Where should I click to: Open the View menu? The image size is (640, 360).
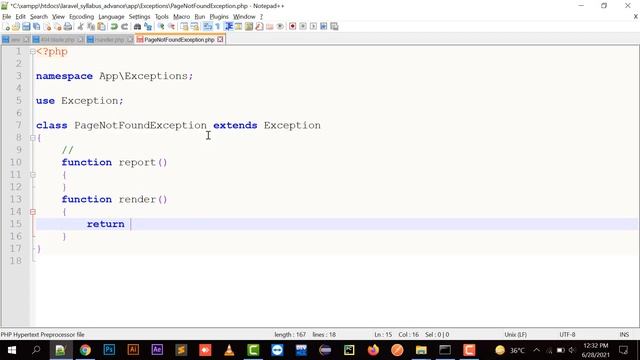pyautogui.click(x=58, y=17)
